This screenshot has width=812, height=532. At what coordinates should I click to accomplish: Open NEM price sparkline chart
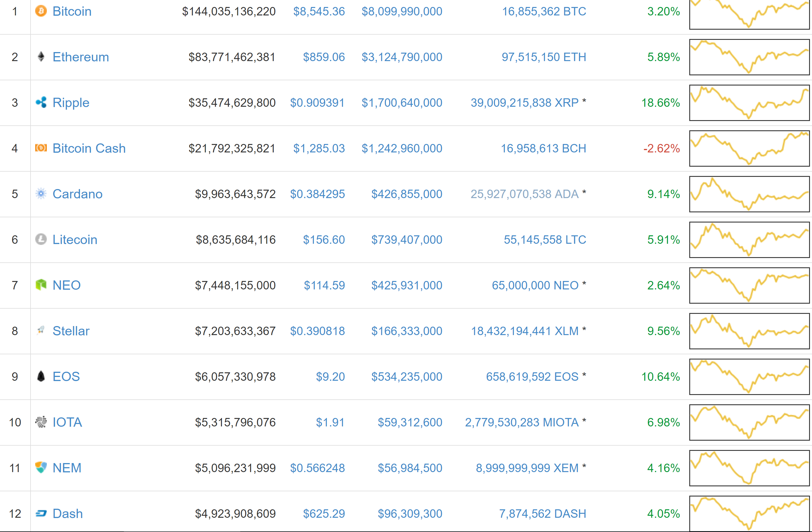click(749, 468)
